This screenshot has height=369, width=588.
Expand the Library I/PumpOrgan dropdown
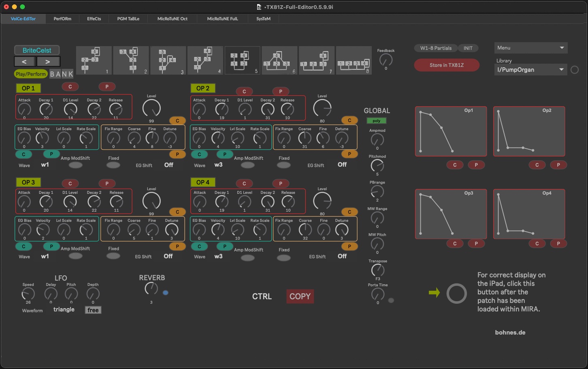530,70
